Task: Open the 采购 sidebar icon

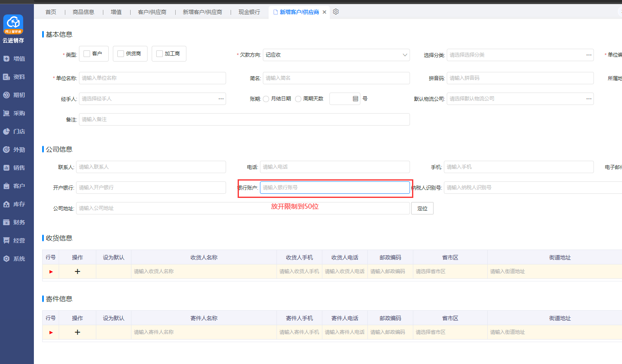Action: 7,113
